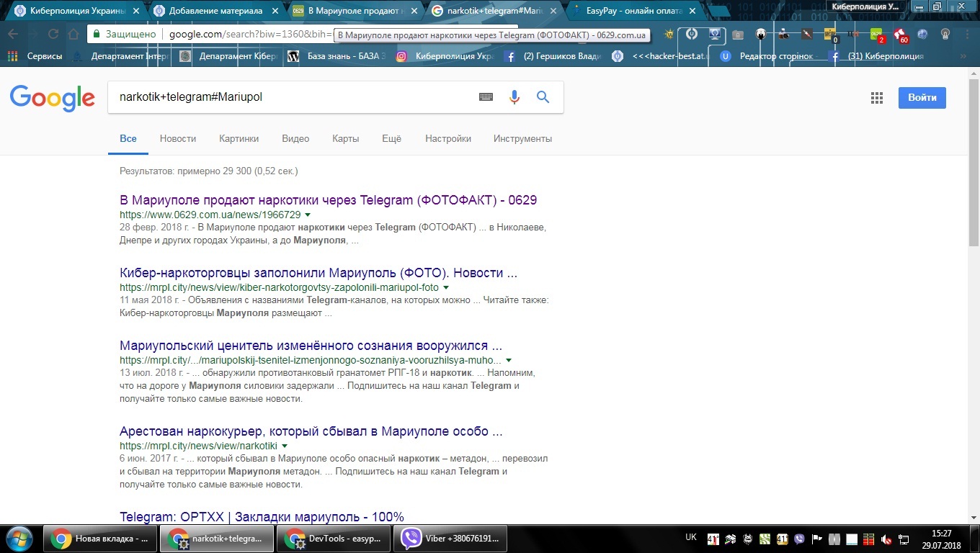Select the Видео search tab
The width and height of the screenshot is (980, 553).
[x=295, y=138]
